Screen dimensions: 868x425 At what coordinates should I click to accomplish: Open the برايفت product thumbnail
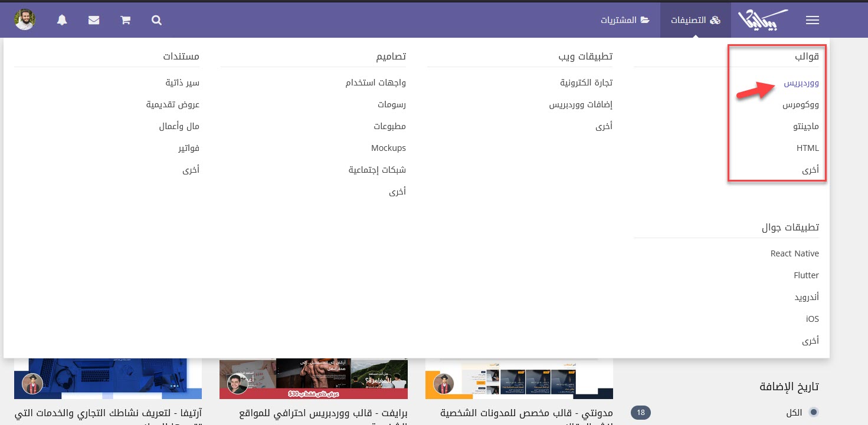313,378
